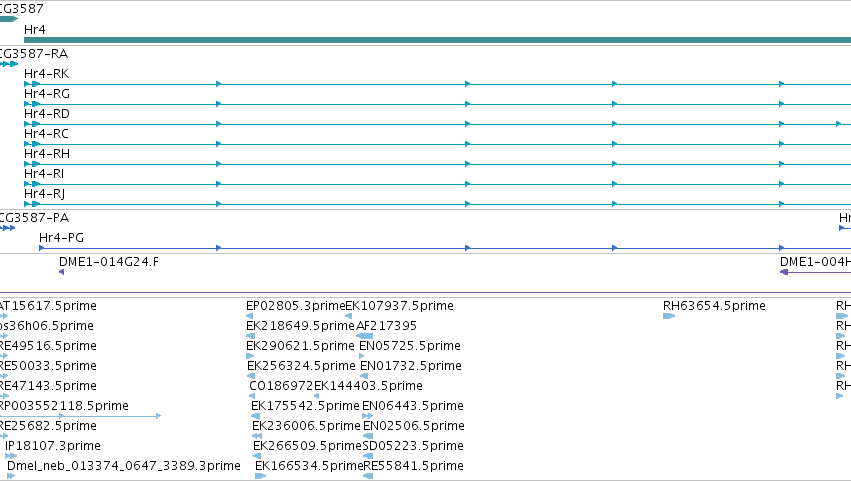851x481 pixels.
Task: Select the Hr4-RC transcript label
Action: (46, 134)
